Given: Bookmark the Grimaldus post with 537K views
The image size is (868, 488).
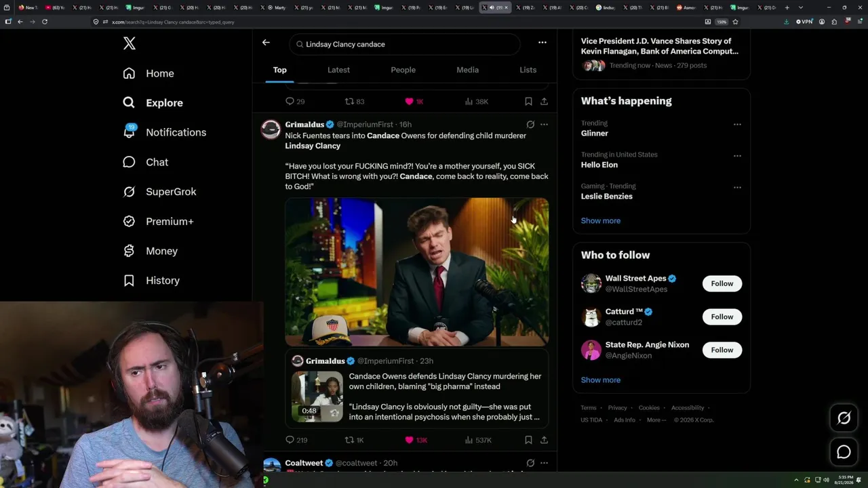Looking at the screenshot, I should 528,440.
